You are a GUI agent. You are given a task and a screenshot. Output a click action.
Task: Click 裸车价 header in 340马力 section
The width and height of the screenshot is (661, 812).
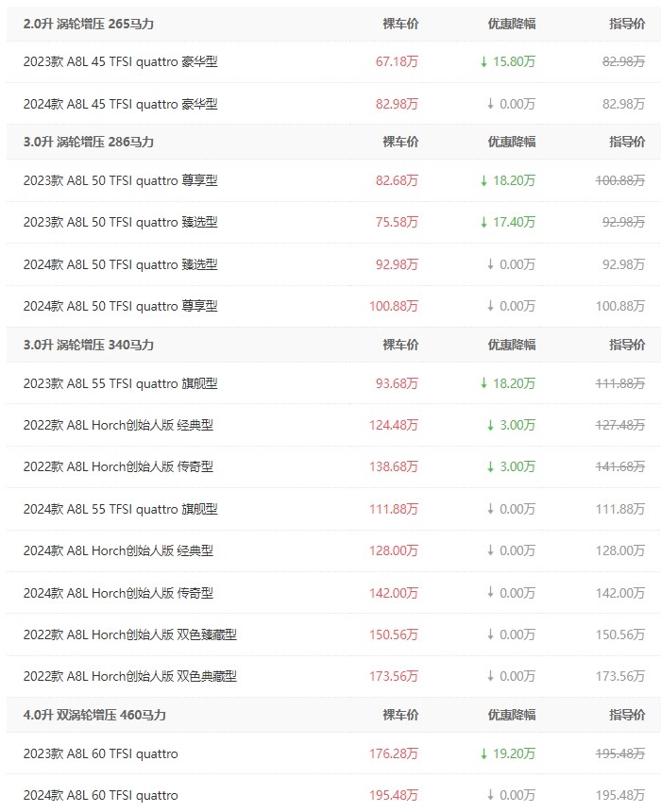[400, 345]
